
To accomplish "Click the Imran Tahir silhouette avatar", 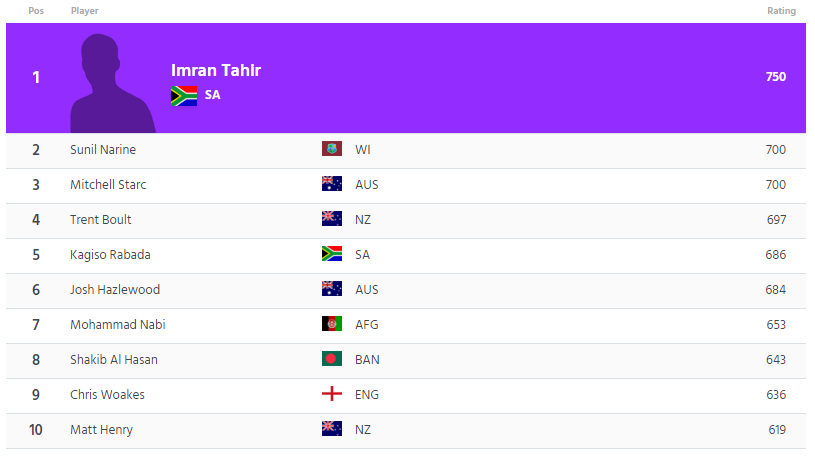I will click(x=112, y=84).
